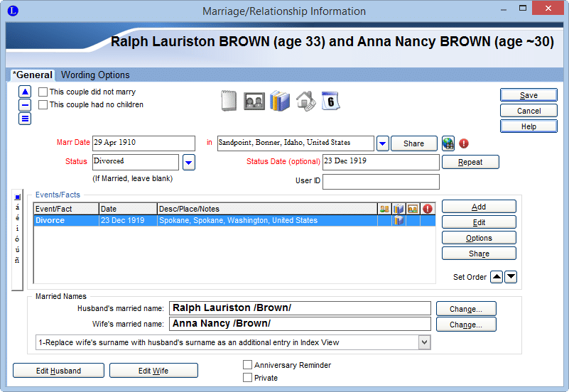Click the Edit Husband button
Image resolution: width=569 pixels, height=392 pixels.
click(x=59, y=371)
